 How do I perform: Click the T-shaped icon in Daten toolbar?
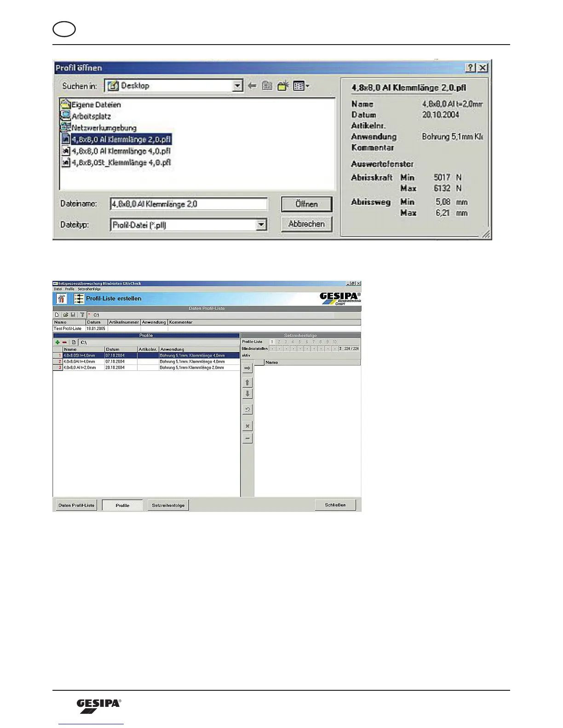coord(82,315)
